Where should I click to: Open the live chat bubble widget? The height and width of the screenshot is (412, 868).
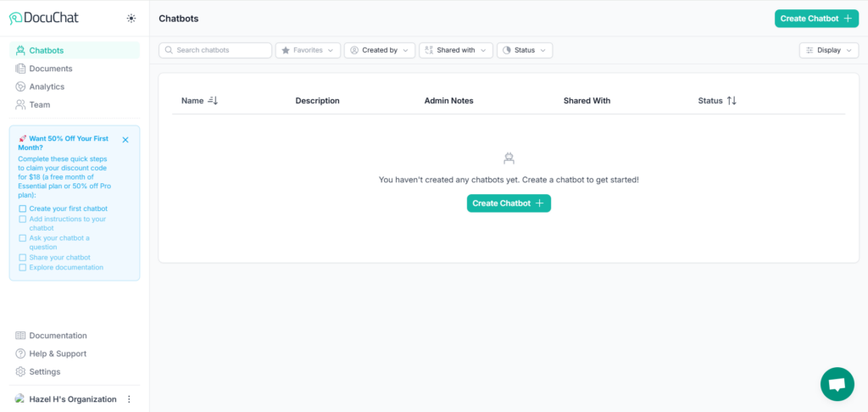click(837, 384)
